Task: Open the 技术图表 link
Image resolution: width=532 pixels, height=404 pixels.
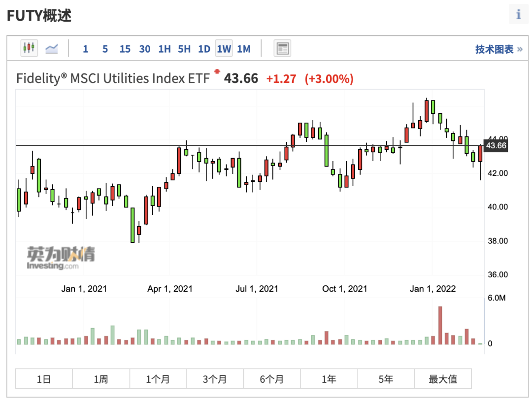Action: tap(499, 49)
